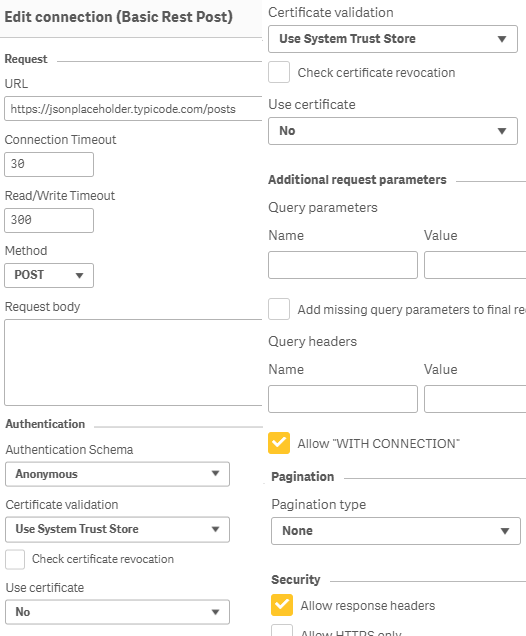Viewport: 526px width, 636px height.
Task: Click the Edit connection (Basic Rest Post) title
Action: tap(118, 17)
